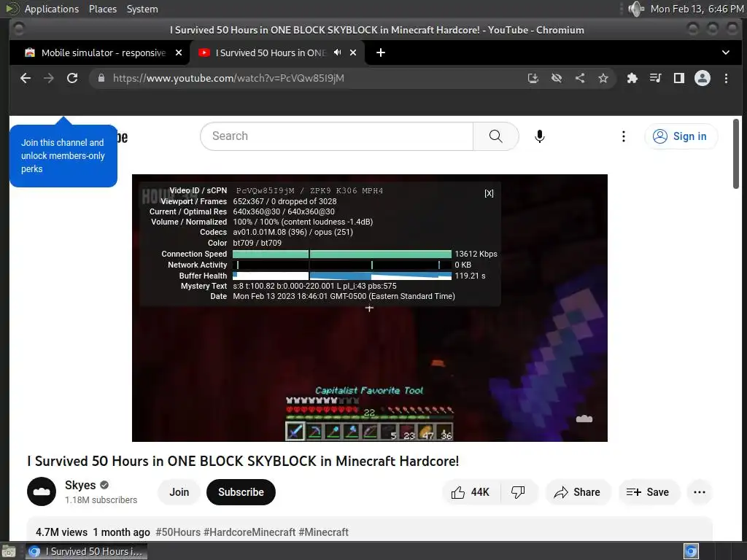Open the Places menu
Viewport: 747px width, 560px height.
point(102,9)
